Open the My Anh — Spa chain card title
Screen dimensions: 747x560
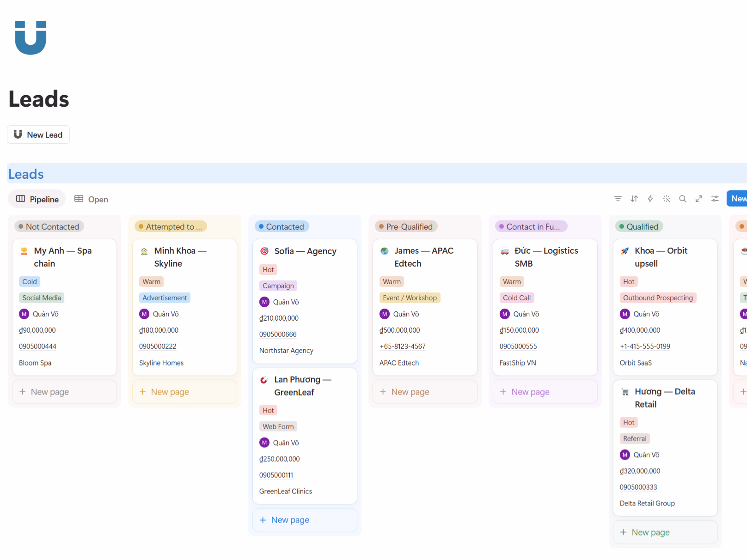tap(63, 257)
